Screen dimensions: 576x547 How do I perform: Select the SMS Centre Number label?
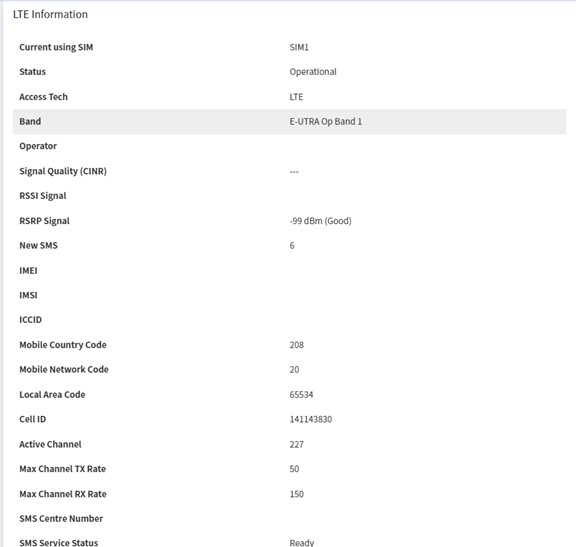click(x=61, y=518)
